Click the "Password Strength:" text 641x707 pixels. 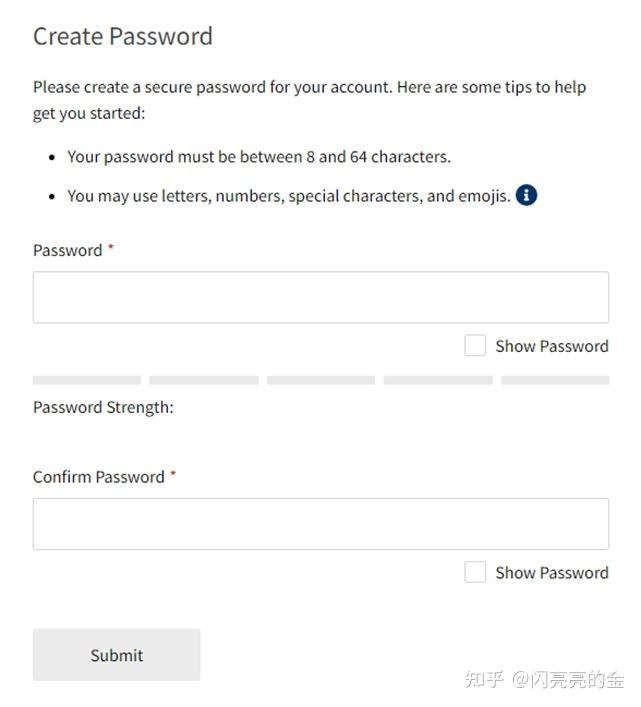tap(103, 407)
